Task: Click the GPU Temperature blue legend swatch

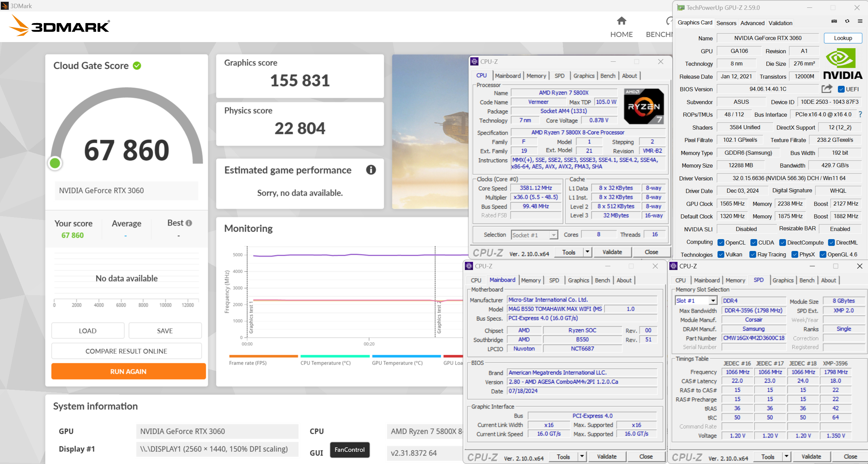Action: [x=407, y=356]
